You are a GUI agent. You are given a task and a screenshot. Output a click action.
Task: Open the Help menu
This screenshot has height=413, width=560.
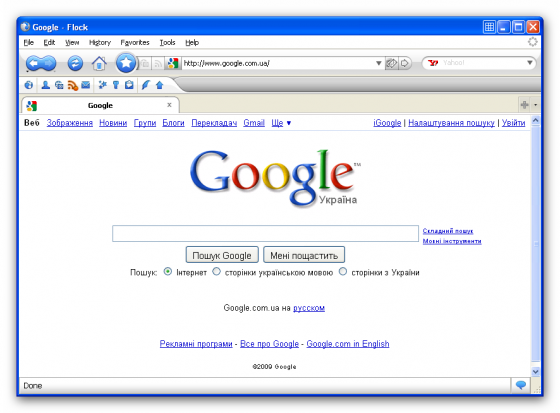pyautogui.click(x=192, y=43)
